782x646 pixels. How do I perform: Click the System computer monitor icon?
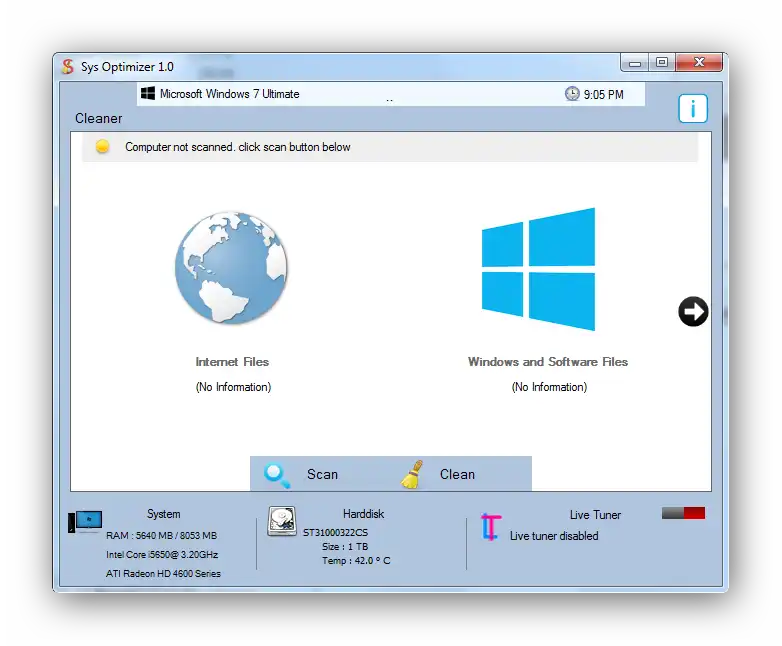click(85, 522)
